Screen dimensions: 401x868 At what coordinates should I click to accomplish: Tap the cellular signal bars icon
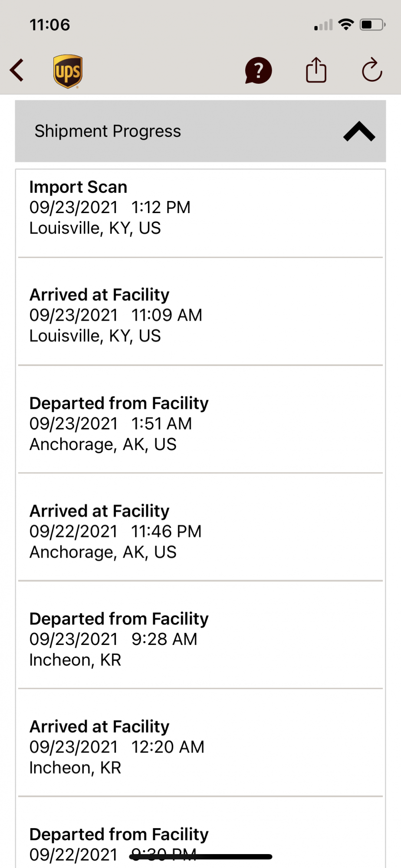tap(323, 25)
